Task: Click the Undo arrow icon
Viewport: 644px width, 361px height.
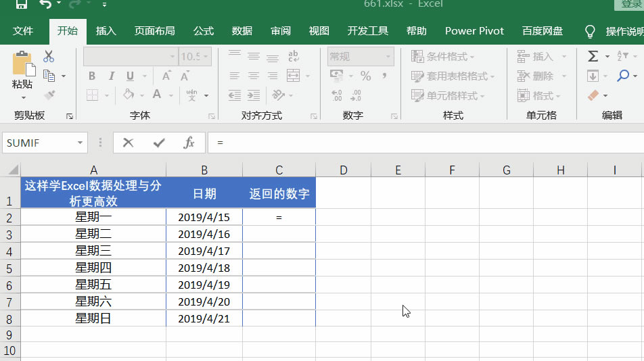Action: point(45,4)
